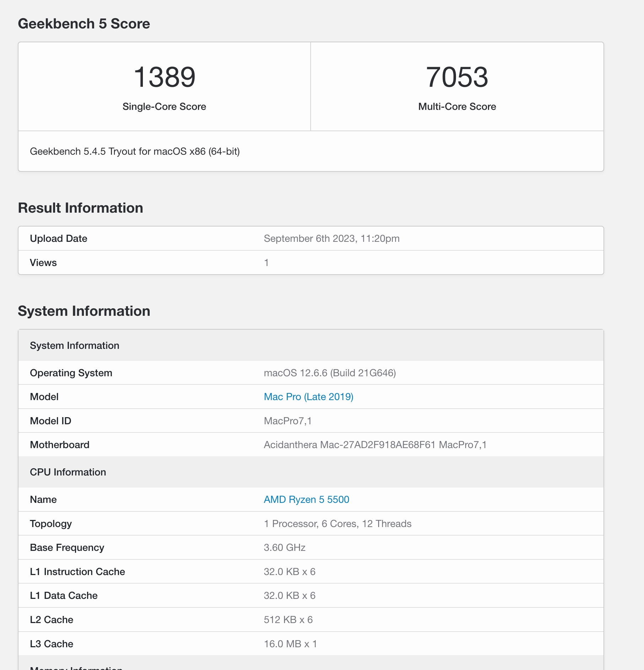Screen dimensions: 644x670
Task: Click the Topology label
Action: [x=51, y=523]
